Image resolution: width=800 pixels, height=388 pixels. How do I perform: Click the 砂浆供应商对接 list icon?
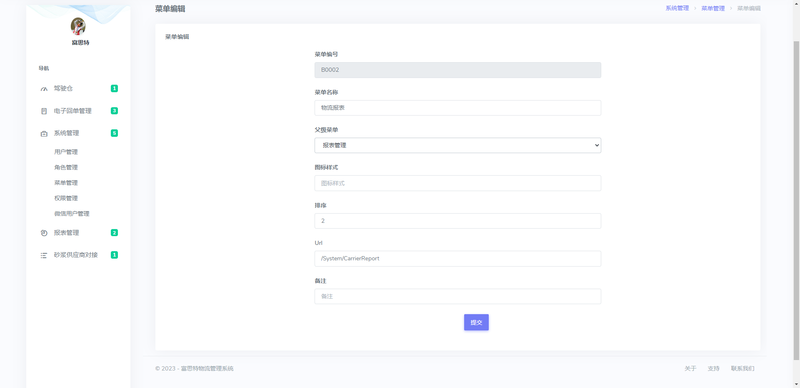pyautogui.click(x=44, y=255)
